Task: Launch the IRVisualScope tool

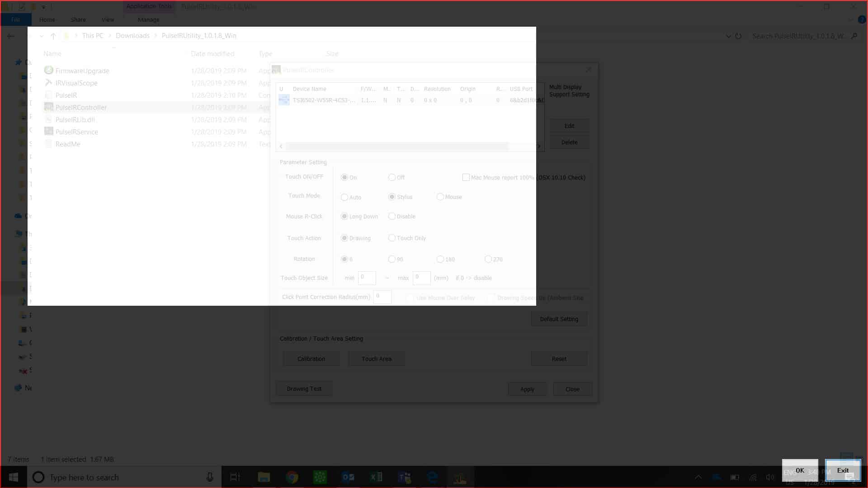Action: coord(76,83)
